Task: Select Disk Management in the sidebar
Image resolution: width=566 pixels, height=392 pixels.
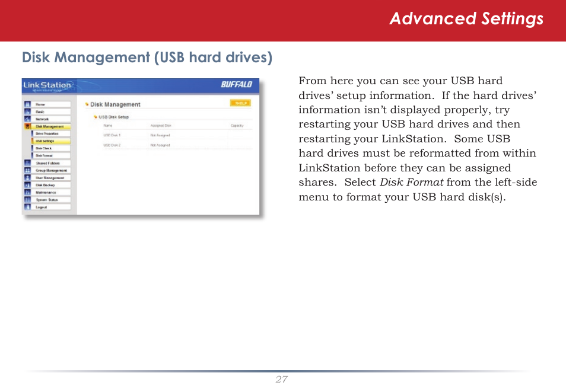Action: point(51,126)
